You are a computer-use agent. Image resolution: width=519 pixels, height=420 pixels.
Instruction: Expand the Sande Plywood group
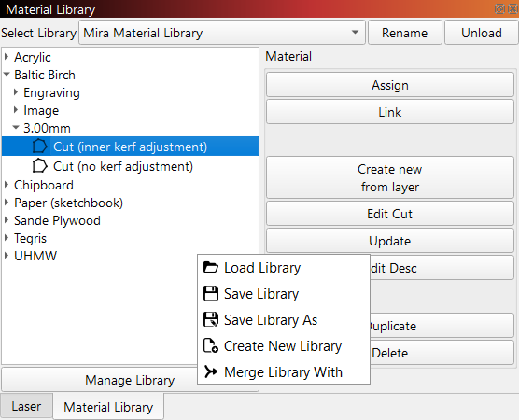point(7,220)
